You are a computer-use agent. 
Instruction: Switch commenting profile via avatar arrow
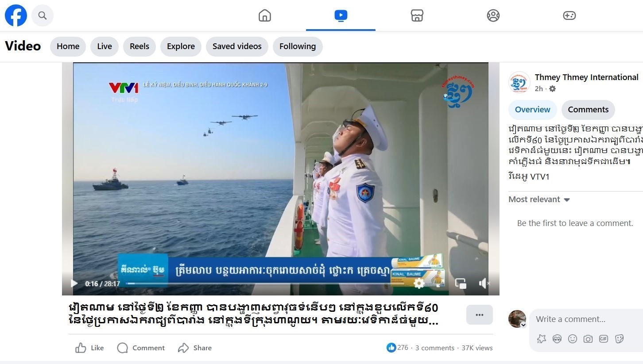pos(523,325)
